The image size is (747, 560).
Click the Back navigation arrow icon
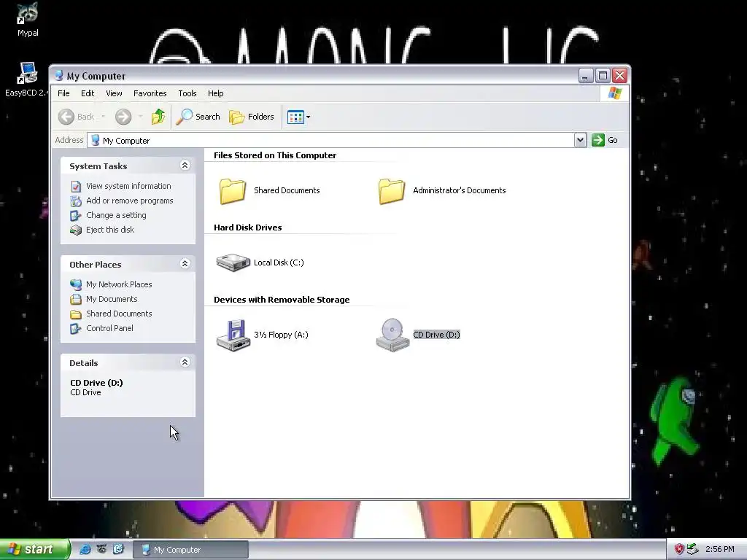[x=66, y=117]
